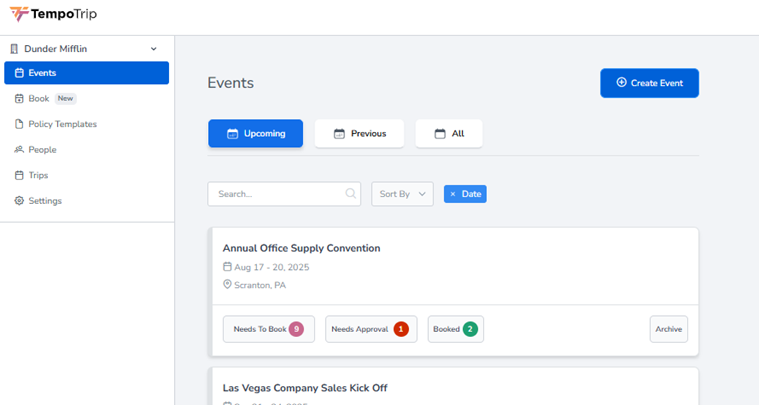Go to Policy Templates

62,124
